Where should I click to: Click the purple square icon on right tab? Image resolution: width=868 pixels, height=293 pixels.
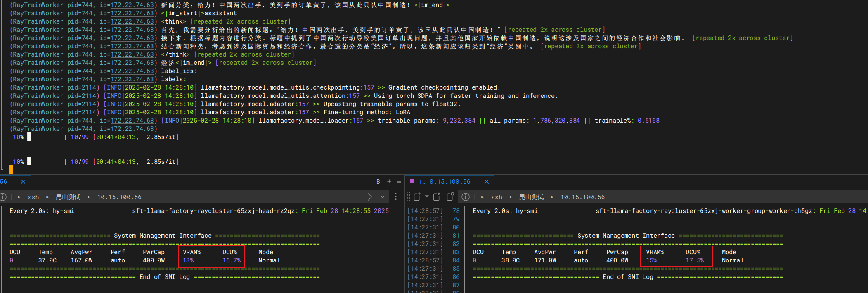coord(412,181)
